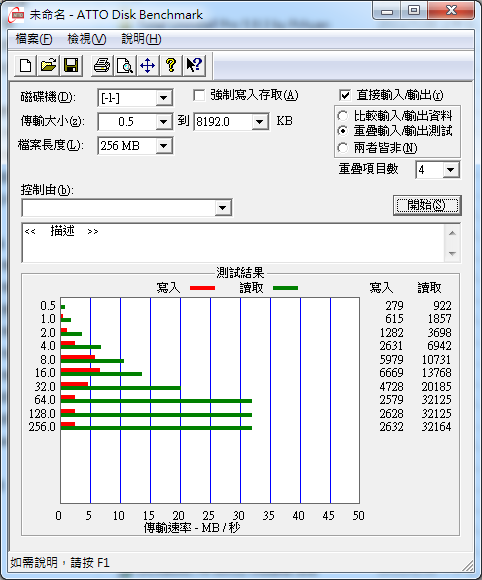The height and width of the screenshot is (580, 482).
Task: Click the 279 write value
Action: pos(394,306)
